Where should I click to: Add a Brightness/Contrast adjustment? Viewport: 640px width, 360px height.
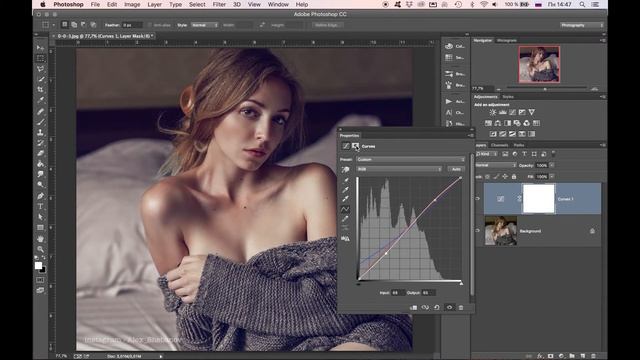point(493,112)
